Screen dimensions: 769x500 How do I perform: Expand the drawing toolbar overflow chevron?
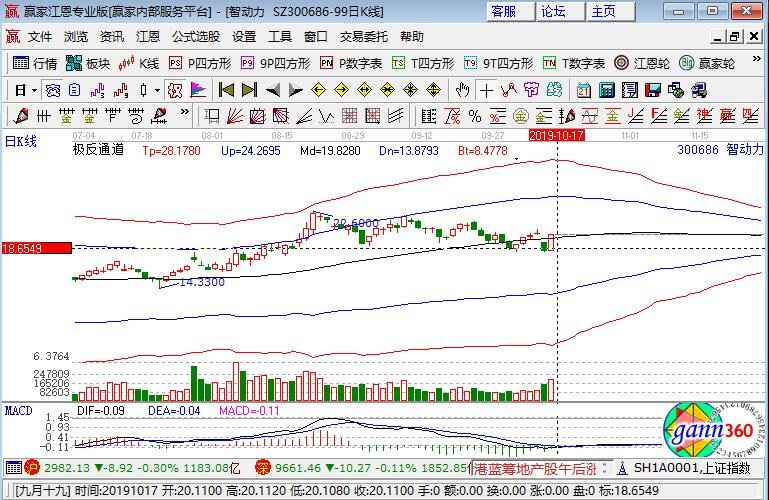(185, 112)
